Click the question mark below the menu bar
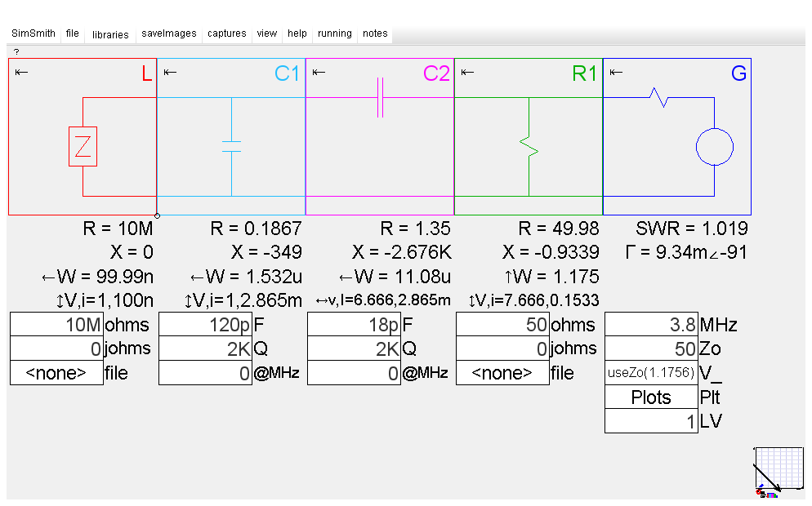Screen dimensions: 812x506 click(x=16, y=51)
